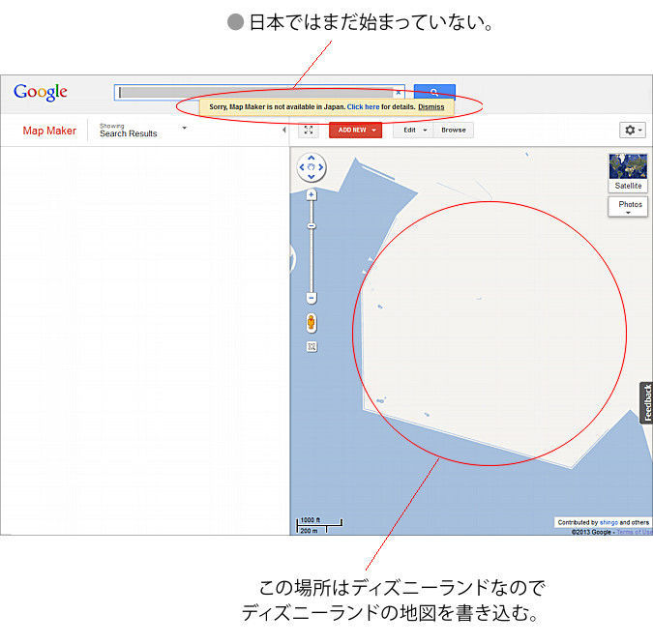Click the Google logo
The width and height of the screenshot is (653, 644).
(41, 93)
